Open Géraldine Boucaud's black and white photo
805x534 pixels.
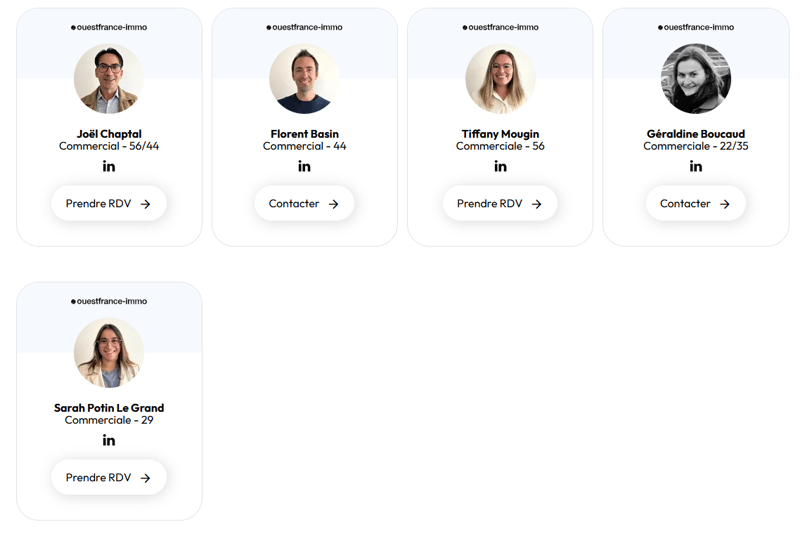pos(696,79)
